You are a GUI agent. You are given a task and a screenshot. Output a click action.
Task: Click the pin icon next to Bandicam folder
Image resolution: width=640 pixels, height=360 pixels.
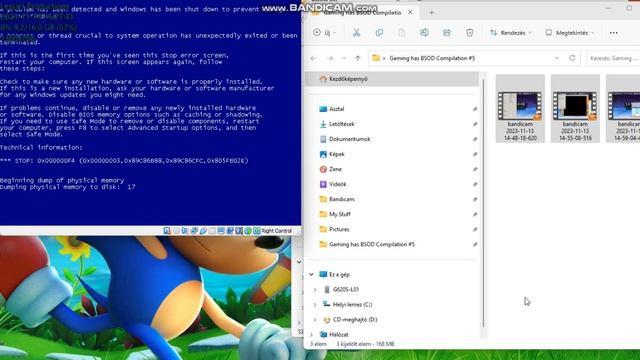475,199
